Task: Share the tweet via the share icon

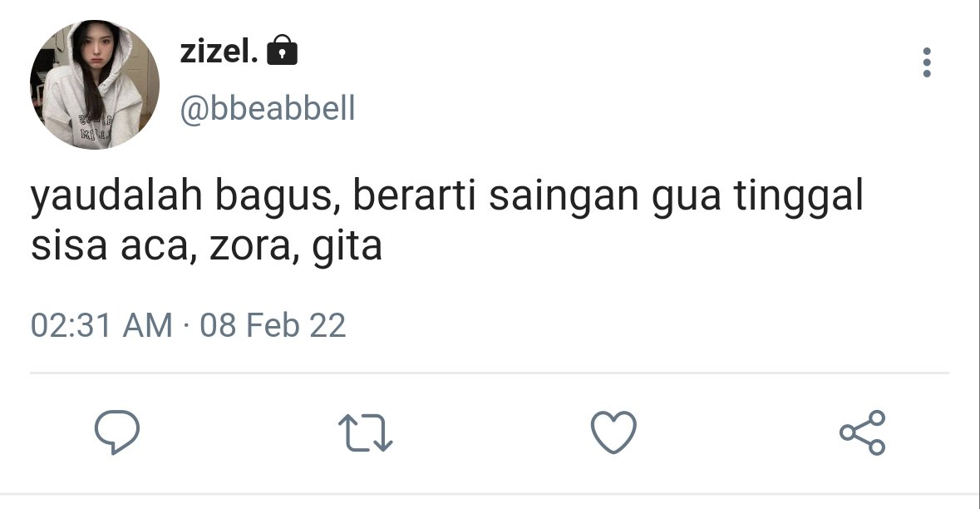Action: point(863,432)
